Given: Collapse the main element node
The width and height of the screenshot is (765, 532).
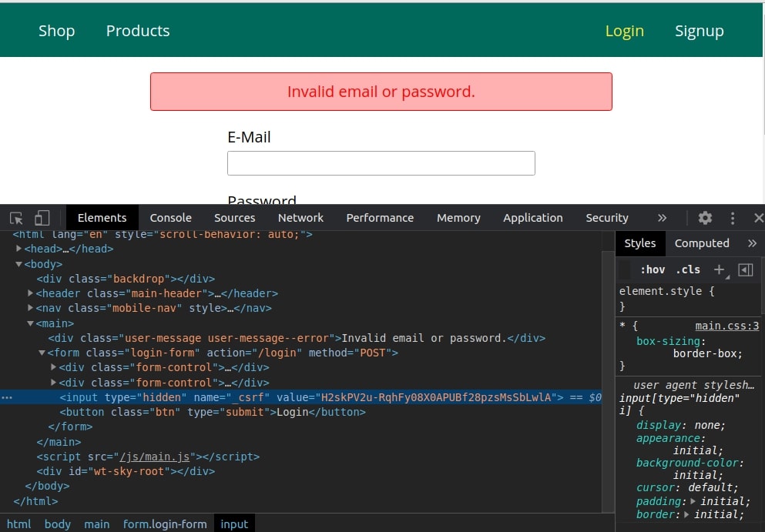Looking at the screenshot, I should [x=30, y=323].
